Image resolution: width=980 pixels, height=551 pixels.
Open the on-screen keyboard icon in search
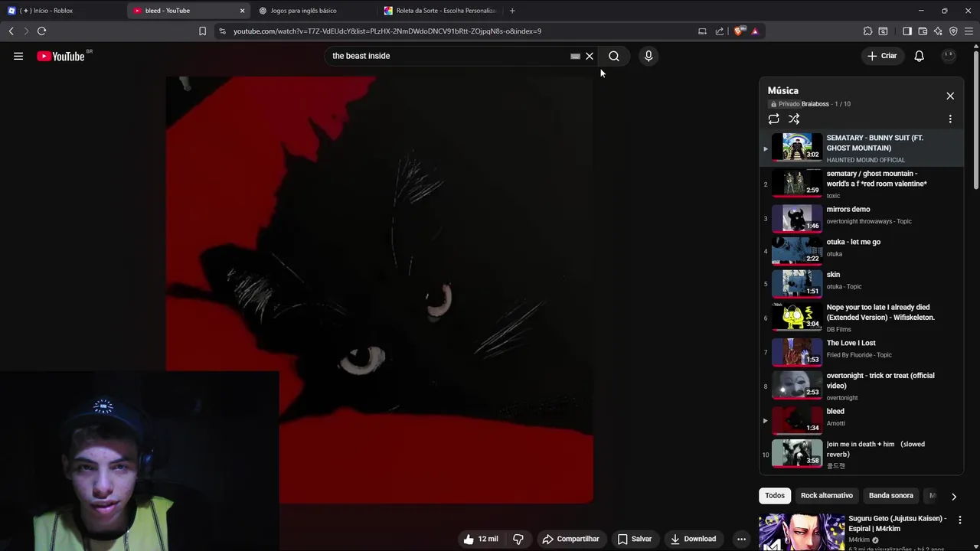click(x=575, y=56)
